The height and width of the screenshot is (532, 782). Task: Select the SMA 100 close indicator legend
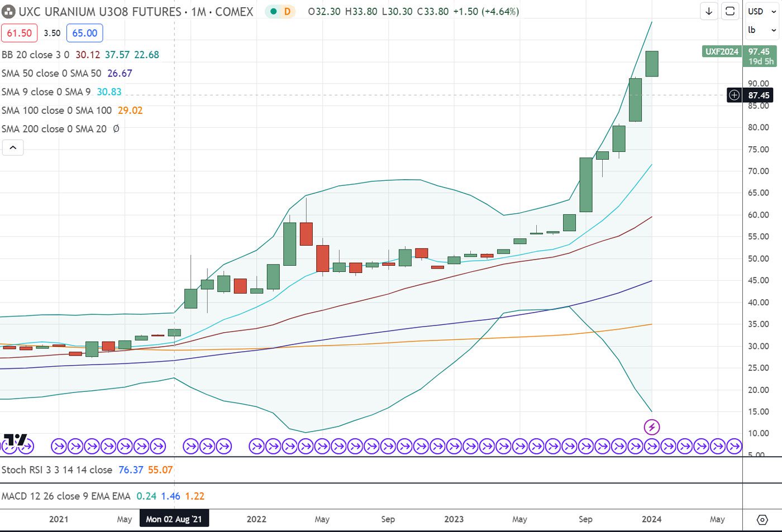56,110
